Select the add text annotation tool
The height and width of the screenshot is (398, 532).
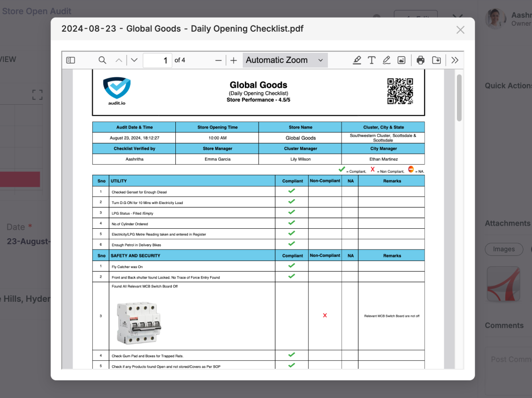point(372,60)
